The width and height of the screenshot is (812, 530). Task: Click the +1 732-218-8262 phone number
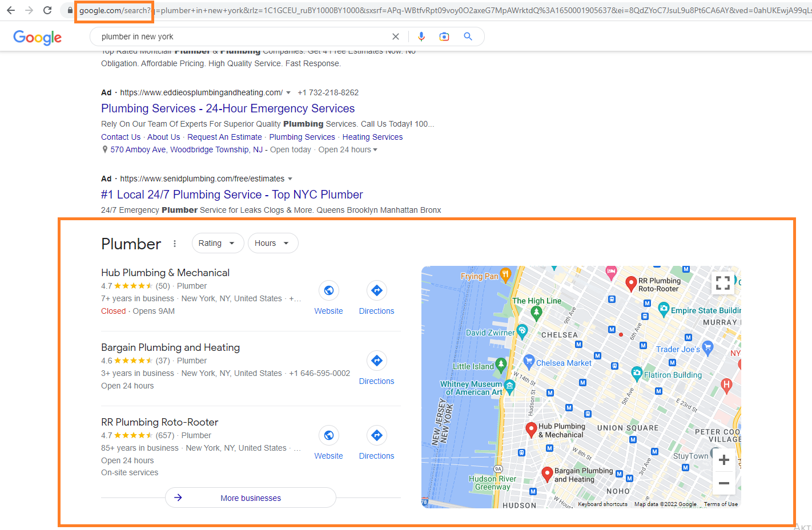tap(328, 92)
